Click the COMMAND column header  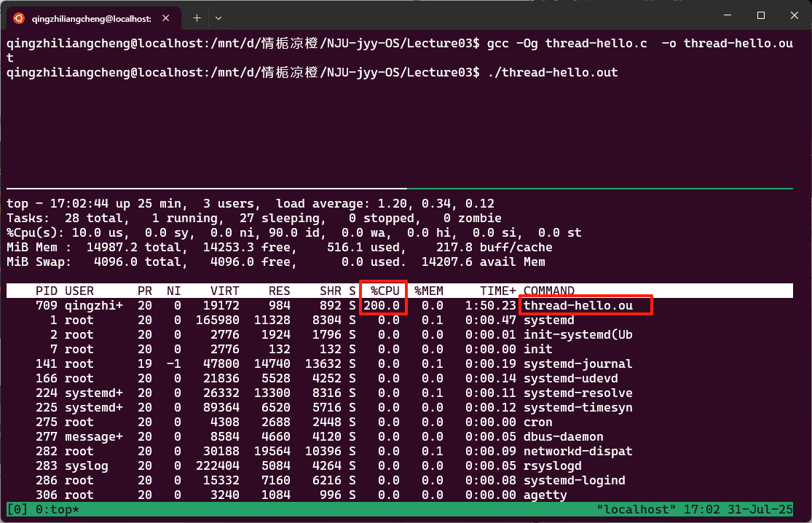point(549,291)
